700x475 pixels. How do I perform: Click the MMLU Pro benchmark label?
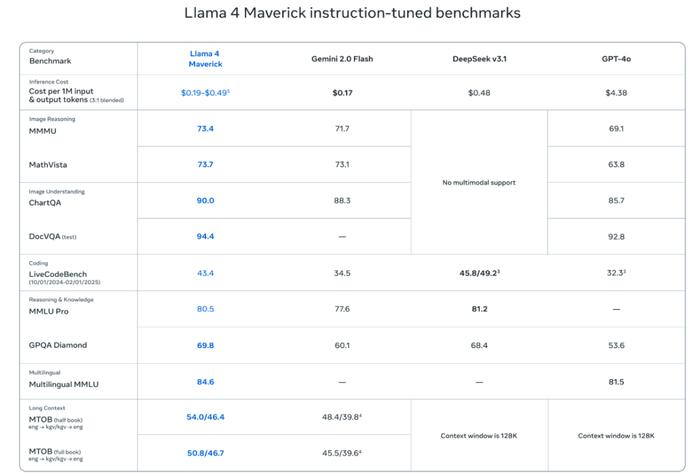click(x=49, y=311)
